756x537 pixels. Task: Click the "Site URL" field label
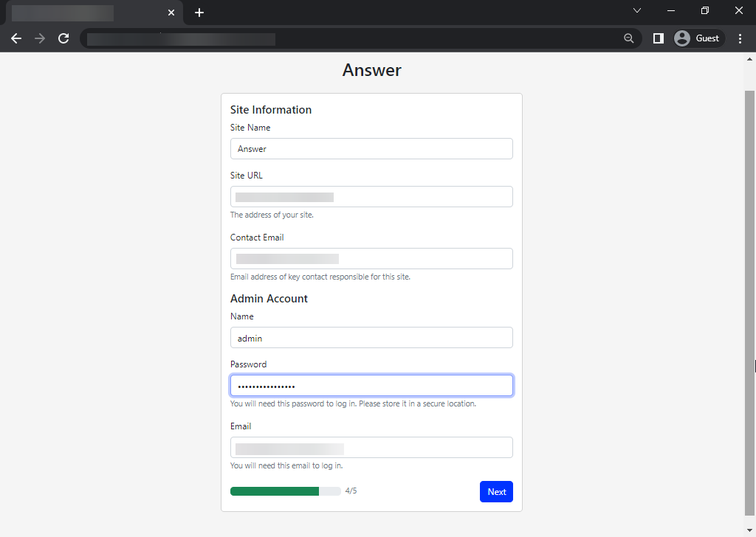click(x=247, y=176)
